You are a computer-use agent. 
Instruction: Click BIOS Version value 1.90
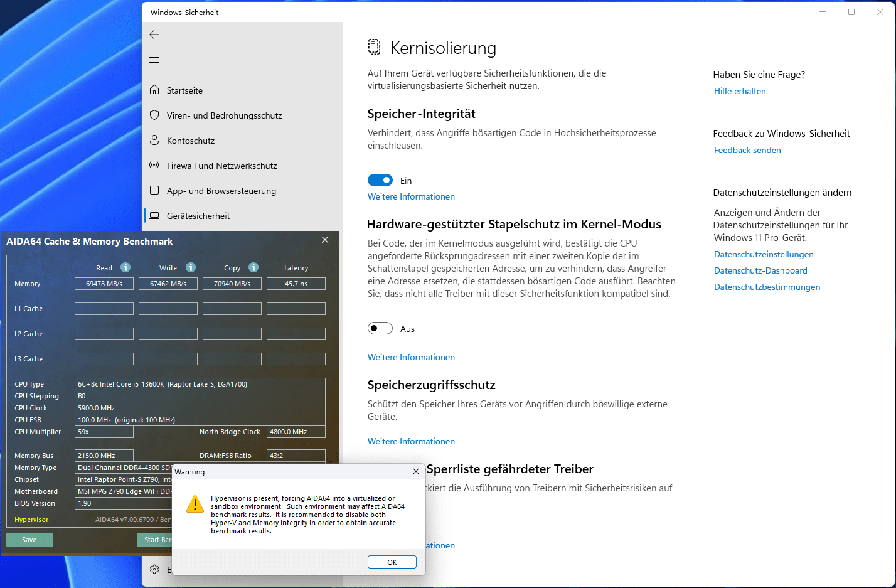(x=123, y=503)
